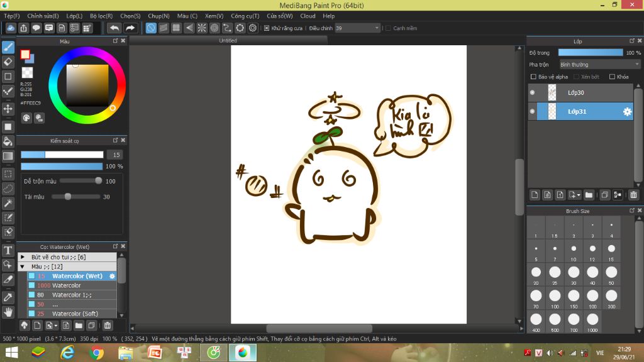Select the Eraser tool
This screenshot has height=362, width=644.
pyautogui.click(x=8, y=62)
